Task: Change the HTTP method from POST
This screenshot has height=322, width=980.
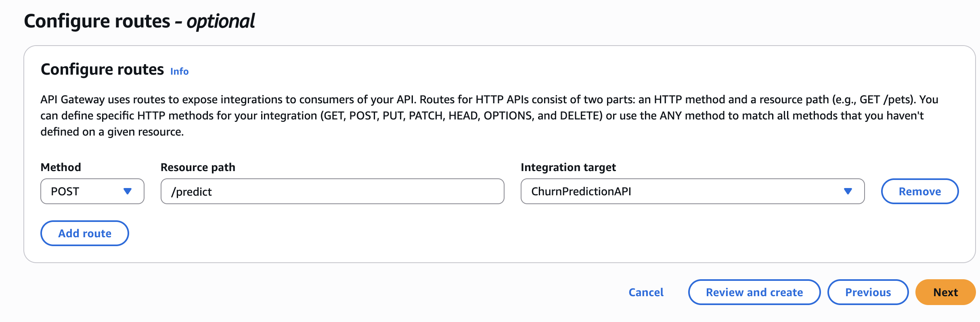Action: pos(92,191)
